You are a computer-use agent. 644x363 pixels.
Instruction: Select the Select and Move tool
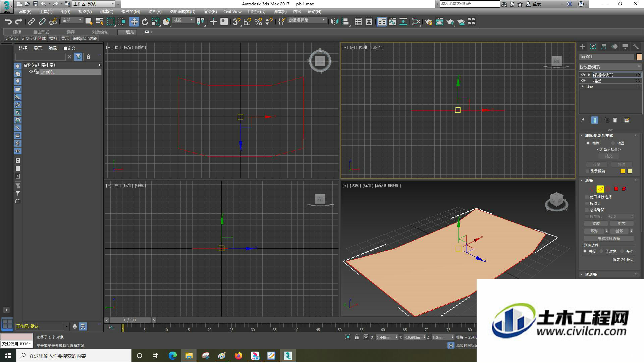coord(134,22)
